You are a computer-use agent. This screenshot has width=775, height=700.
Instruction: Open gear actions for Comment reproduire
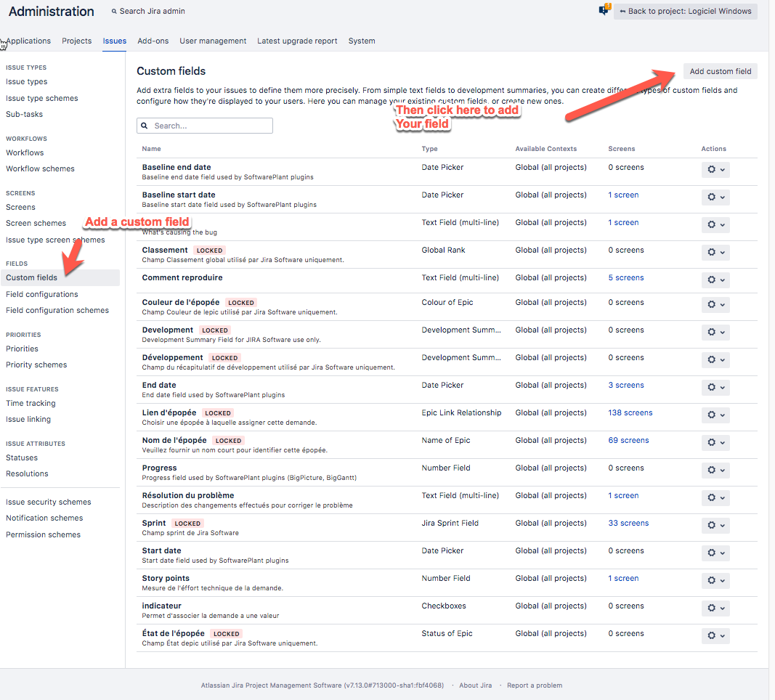pyautogui.click(x=715, y=280)
